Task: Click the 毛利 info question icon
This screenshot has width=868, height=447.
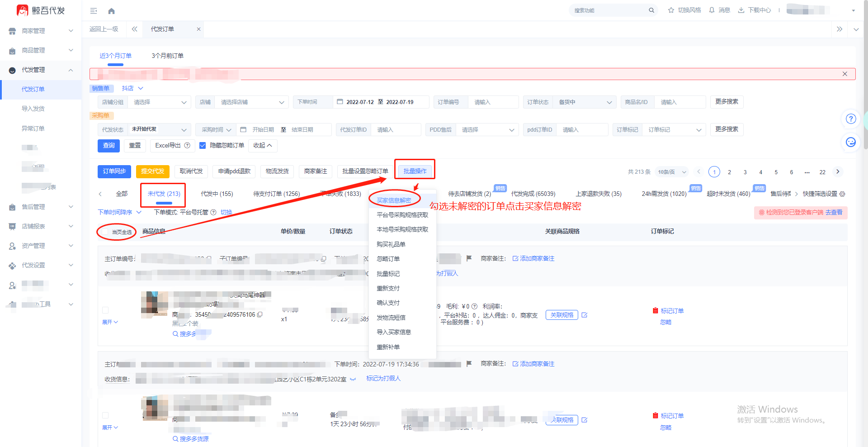Action: point(474,306)
